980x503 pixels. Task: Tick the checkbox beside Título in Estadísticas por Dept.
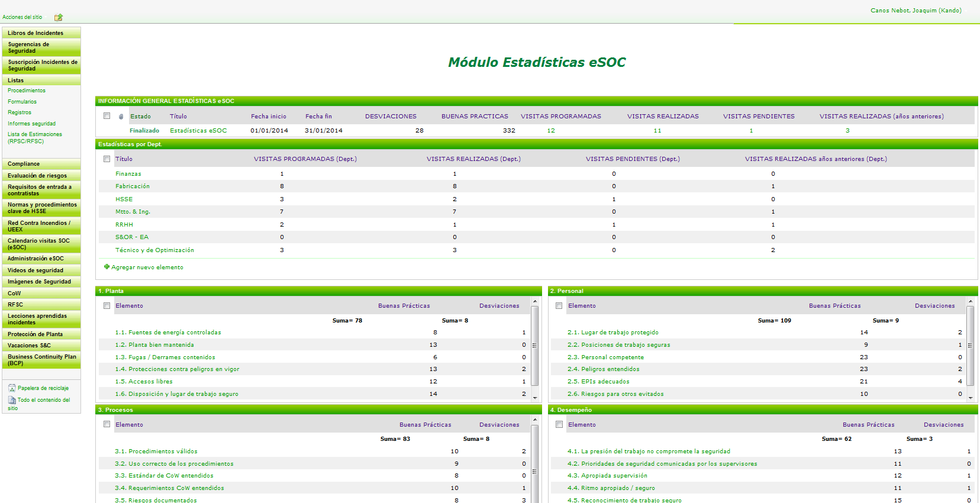[x=107, y=159]
